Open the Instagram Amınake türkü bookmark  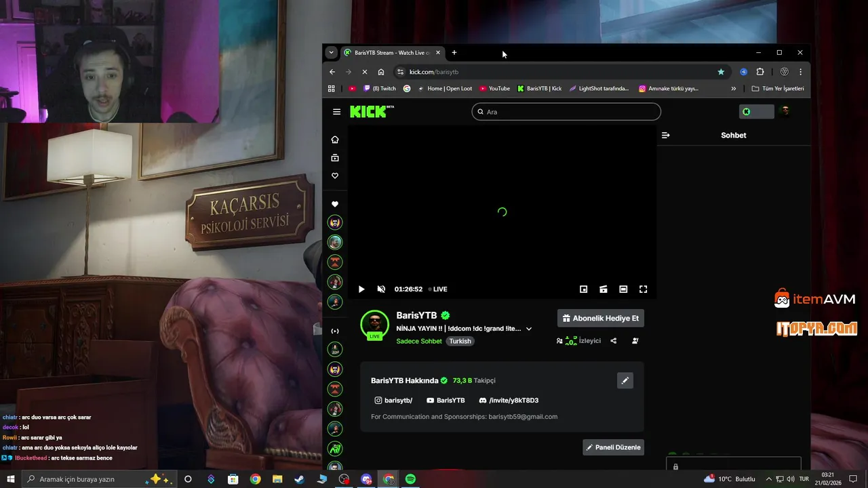[668, 88]
